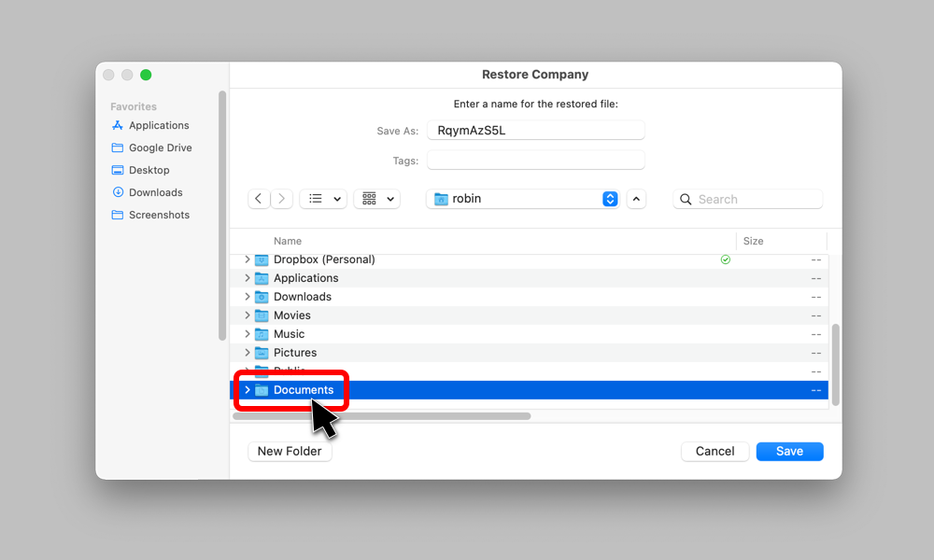Click the New Folder button
Screen dimensions: 934x560
point(290,451)
